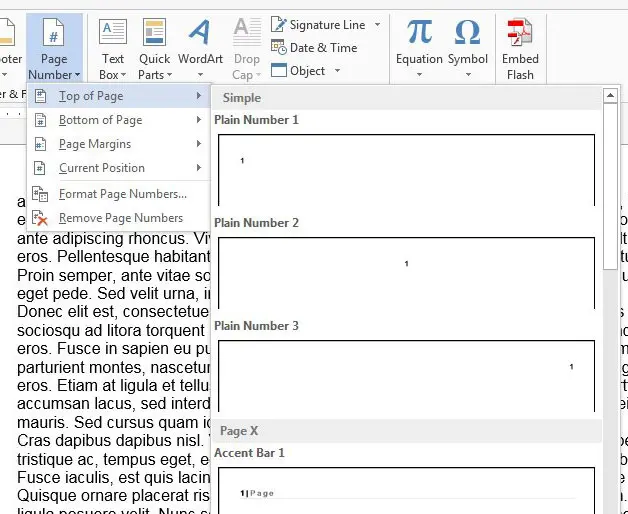Expand the Object dropdown arrow
This screenshot has height=514, width=628.
pos(338,70)
